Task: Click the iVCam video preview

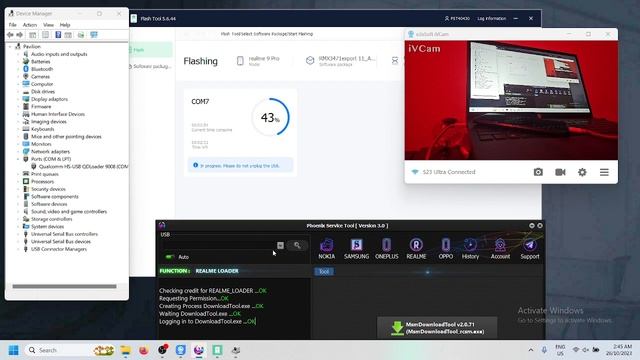Action: pos(511,100)
